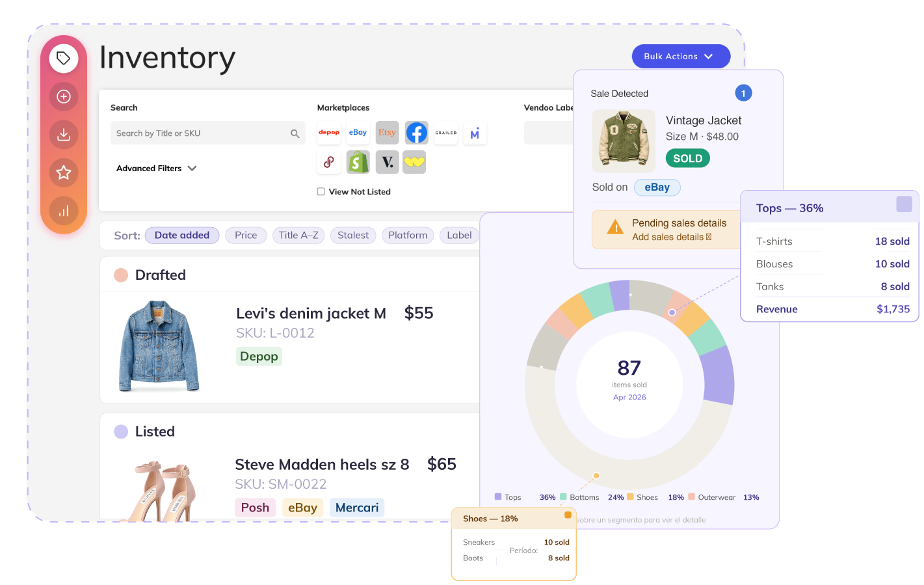Click the 'Steve Madden heels sz 8' title
The height and width of the screenshot is (585, 924).
pyautogui.click(x=322, y=465)
